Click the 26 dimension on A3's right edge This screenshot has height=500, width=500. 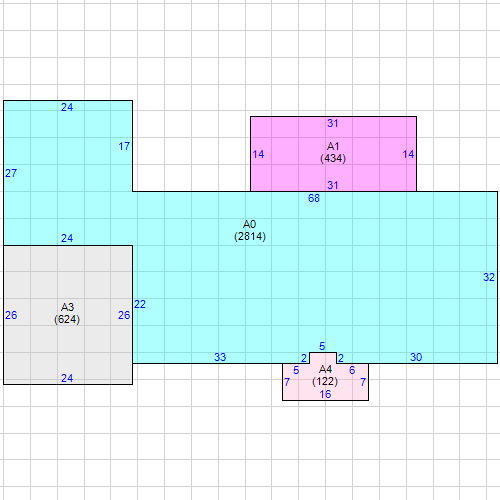[124, 315]
